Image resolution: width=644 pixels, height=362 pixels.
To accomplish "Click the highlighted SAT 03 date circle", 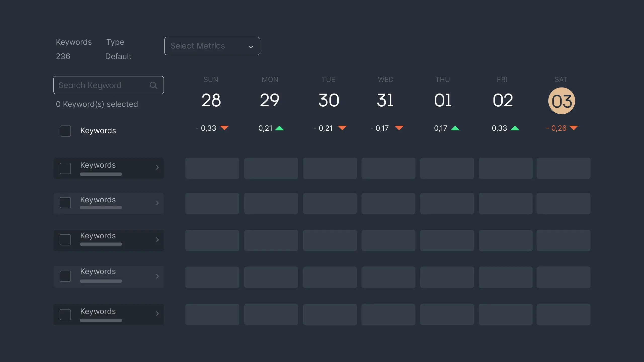I will [x=561, y=101].
